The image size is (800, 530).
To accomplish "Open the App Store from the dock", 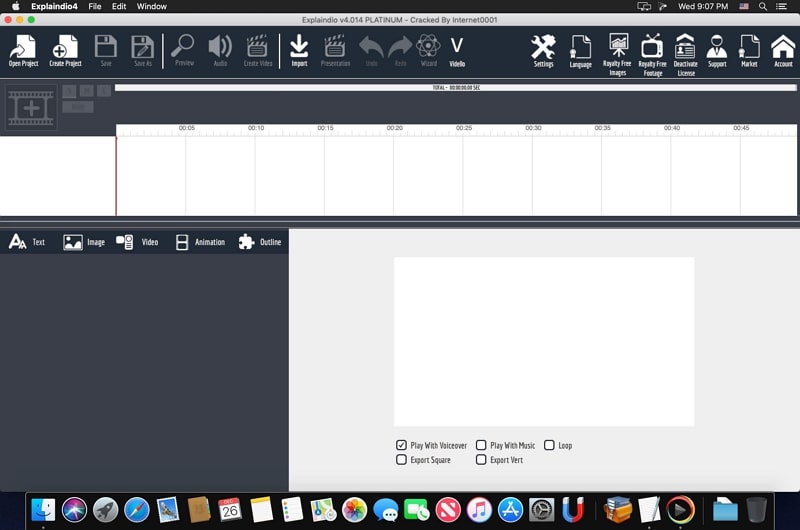I will click(510, 510).
